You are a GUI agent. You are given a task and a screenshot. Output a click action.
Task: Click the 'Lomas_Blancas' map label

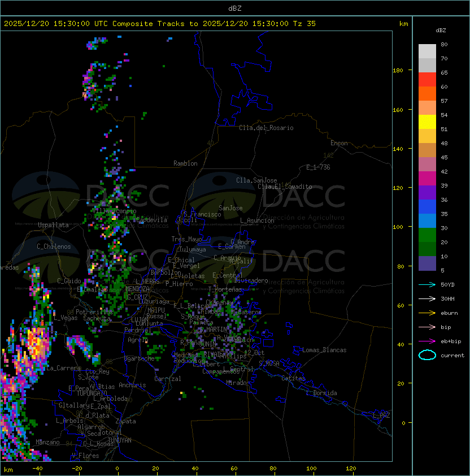(324, 350)
